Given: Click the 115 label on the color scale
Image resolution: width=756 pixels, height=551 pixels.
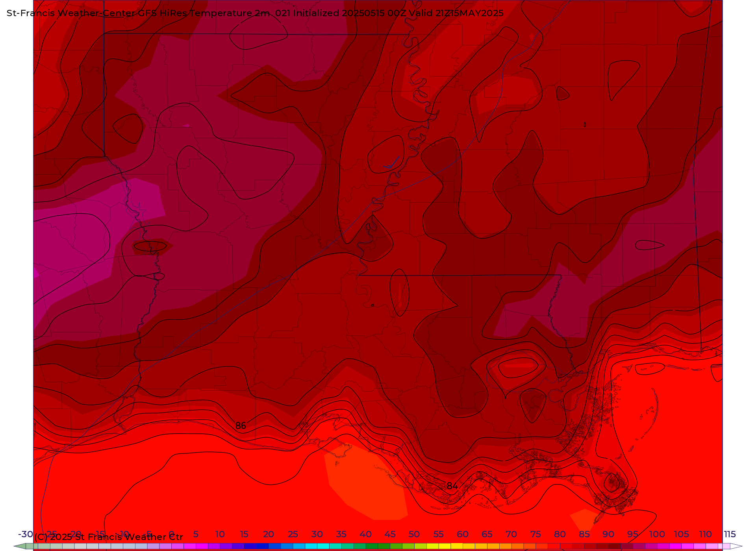Looking at the screenshot, I should click(x=730, y=534).
